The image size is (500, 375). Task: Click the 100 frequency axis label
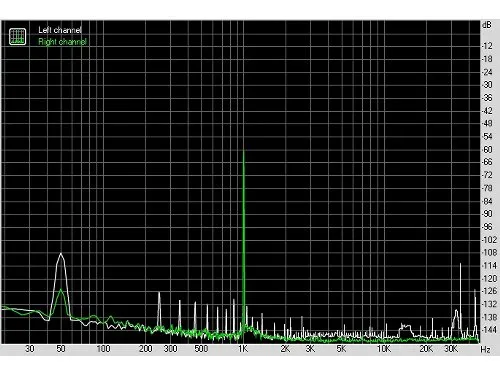pyautogui.click(x=103, y=349)
